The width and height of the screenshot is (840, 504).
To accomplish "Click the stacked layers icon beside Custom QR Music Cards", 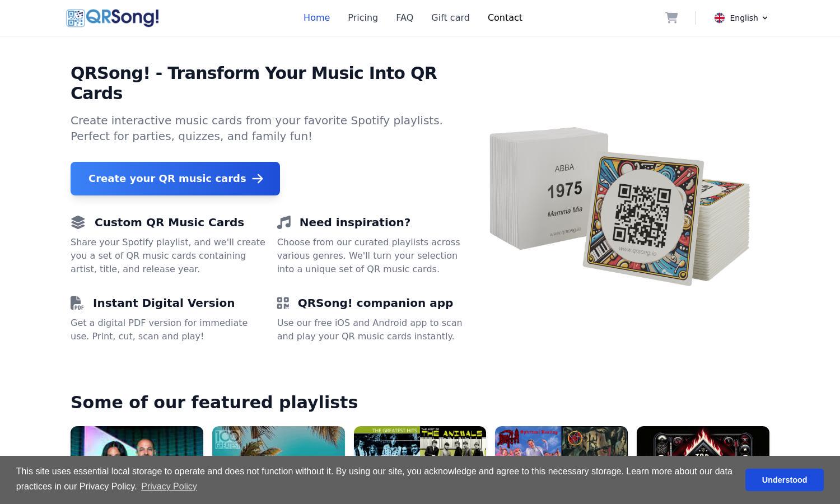I will point(78,222).
